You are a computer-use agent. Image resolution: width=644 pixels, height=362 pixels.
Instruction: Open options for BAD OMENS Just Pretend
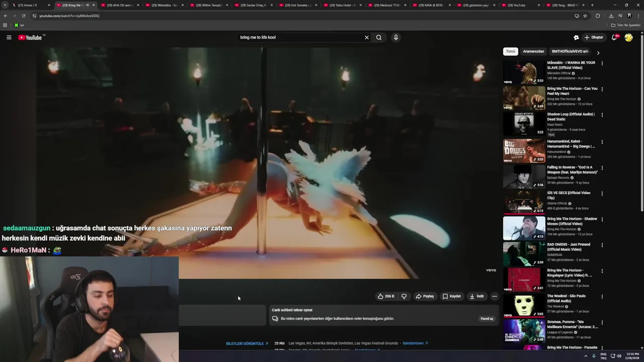pyautogui.click(x=602, y=245)
